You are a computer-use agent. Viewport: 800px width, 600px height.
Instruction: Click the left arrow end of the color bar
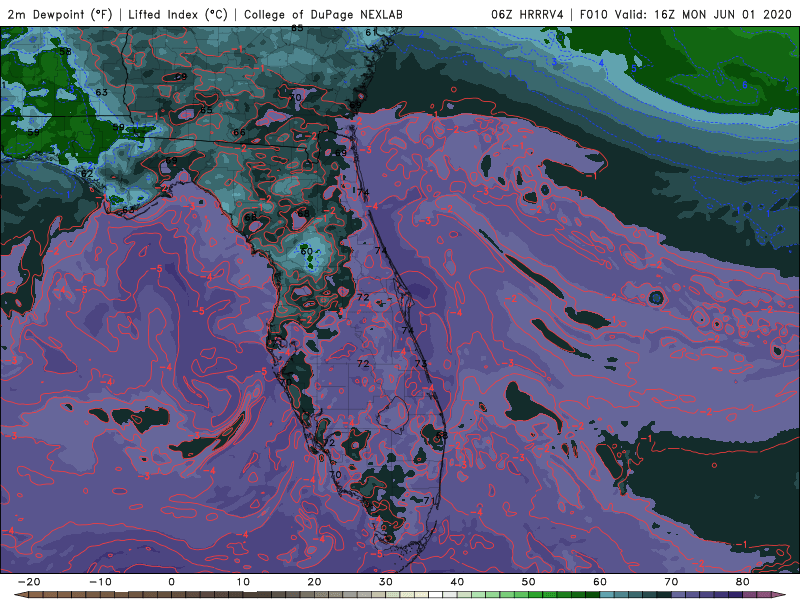tap(20, 595)
